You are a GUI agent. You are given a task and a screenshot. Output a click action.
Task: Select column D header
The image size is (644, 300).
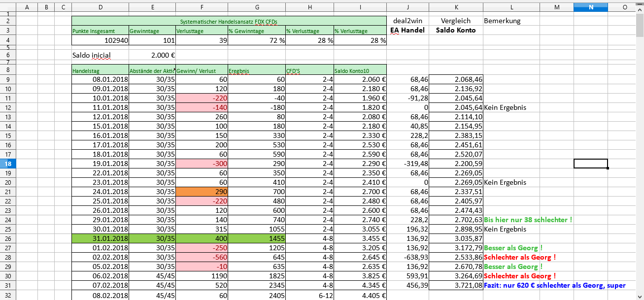click(x=100, y=7)
